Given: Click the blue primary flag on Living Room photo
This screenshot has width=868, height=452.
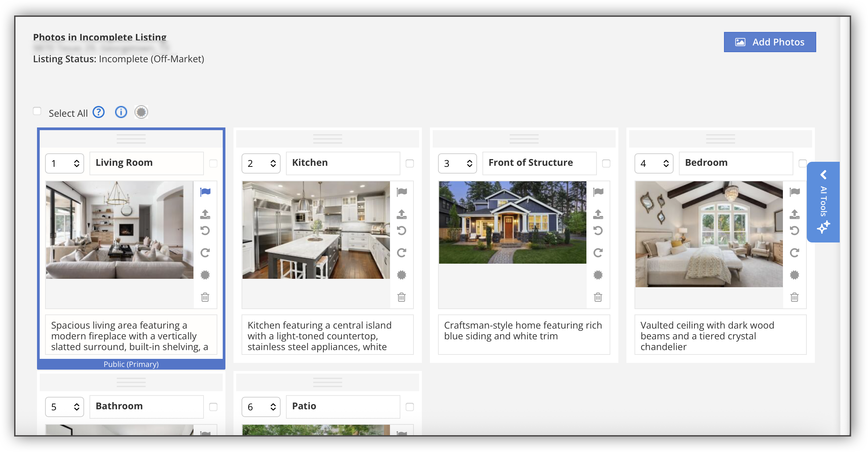Looking at the screenshot, I should 205,192.
